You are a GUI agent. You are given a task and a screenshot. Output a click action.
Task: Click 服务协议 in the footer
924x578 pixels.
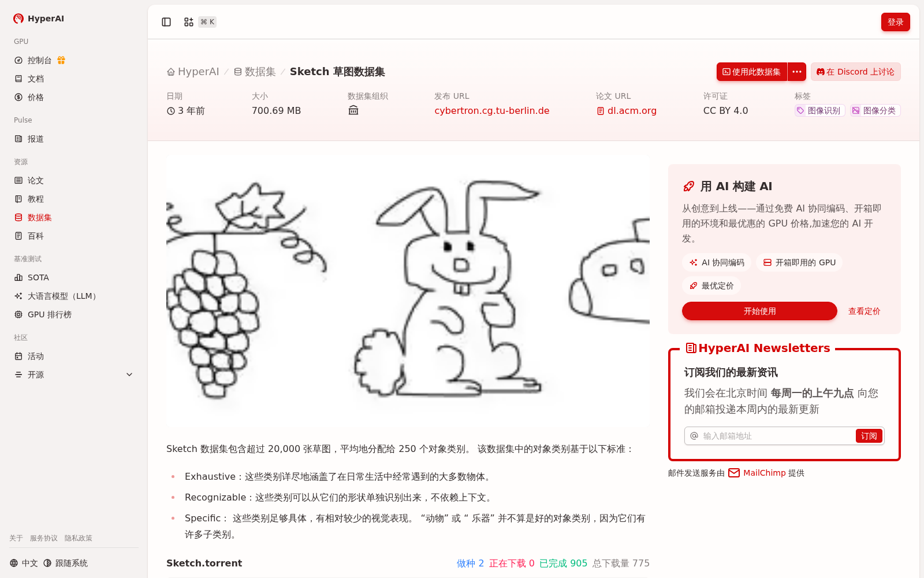coord(44,538)
